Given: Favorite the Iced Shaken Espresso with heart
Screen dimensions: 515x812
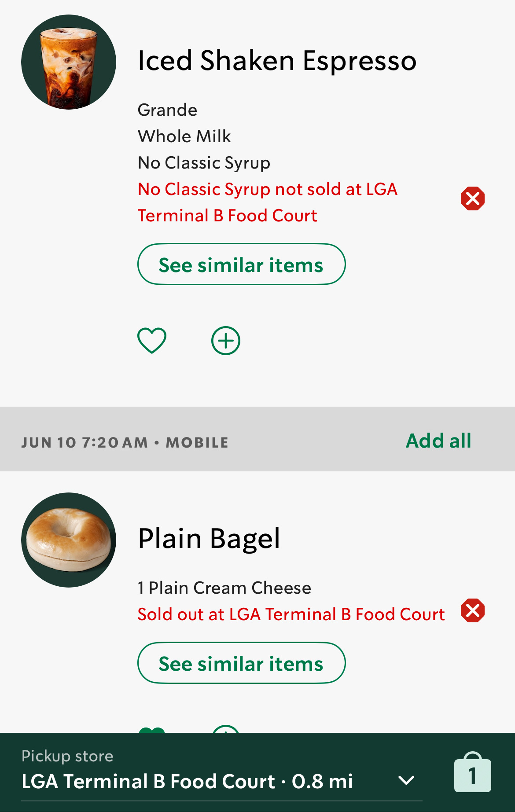Looking at the screenshot, I should point(152,341).
